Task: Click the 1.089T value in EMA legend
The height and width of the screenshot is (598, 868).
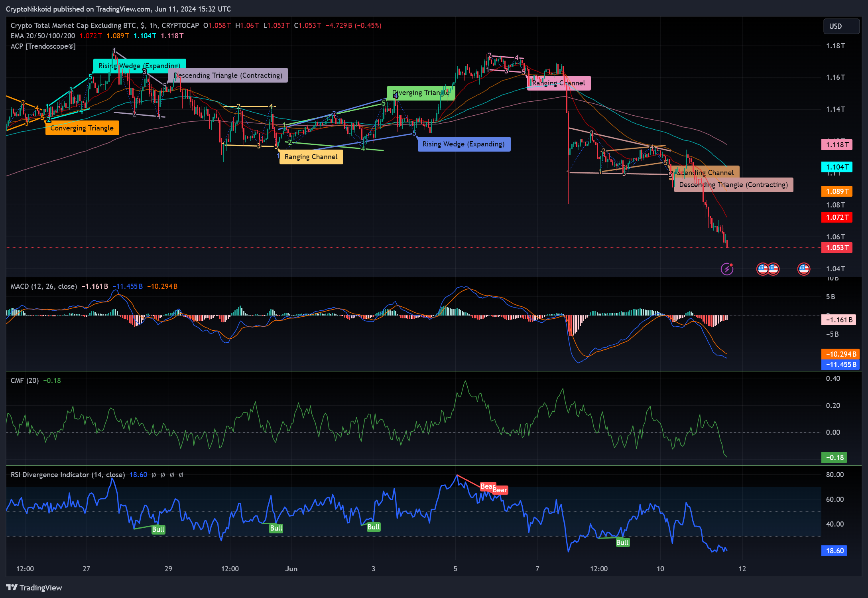Action: click(118, 36)
